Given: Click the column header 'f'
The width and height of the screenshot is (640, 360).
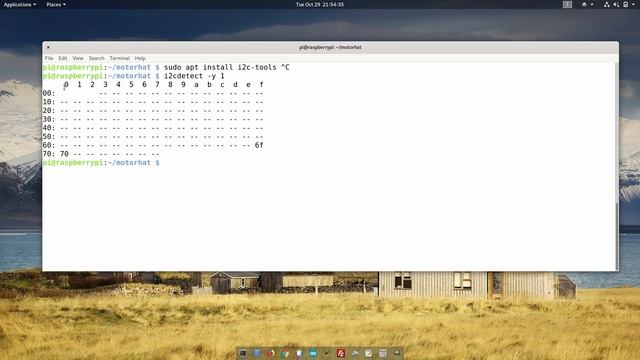Looking at the screenshot, I should click(x=262, y=84).
